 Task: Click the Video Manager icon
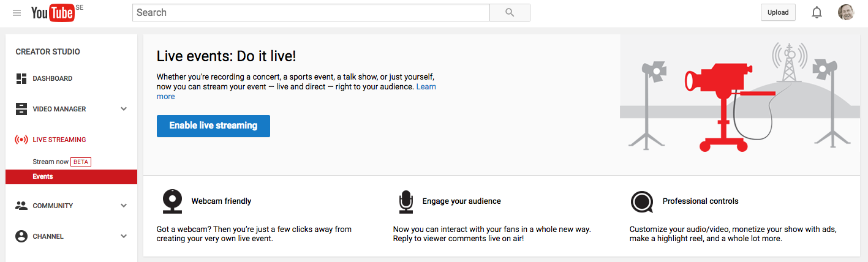pos(21,109)
